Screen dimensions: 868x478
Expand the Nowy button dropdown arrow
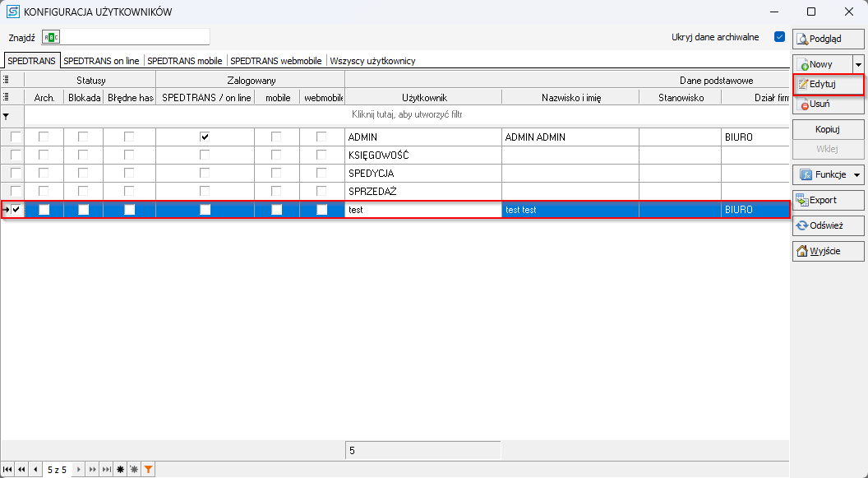click(x=858, y=64)
